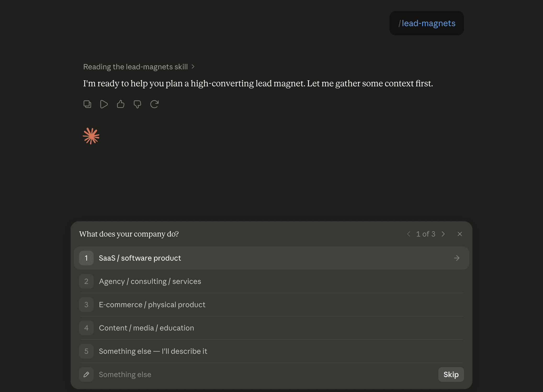Choose Something else — I'll describe it
Screen dimensions: 543x392
click(271, 351)
